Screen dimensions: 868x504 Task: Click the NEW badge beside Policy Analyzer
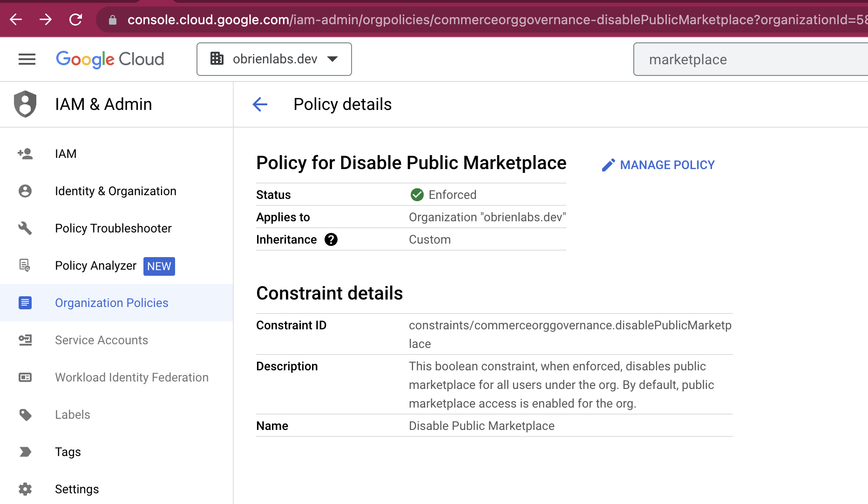pyautogui.click(x=159, y=266)
